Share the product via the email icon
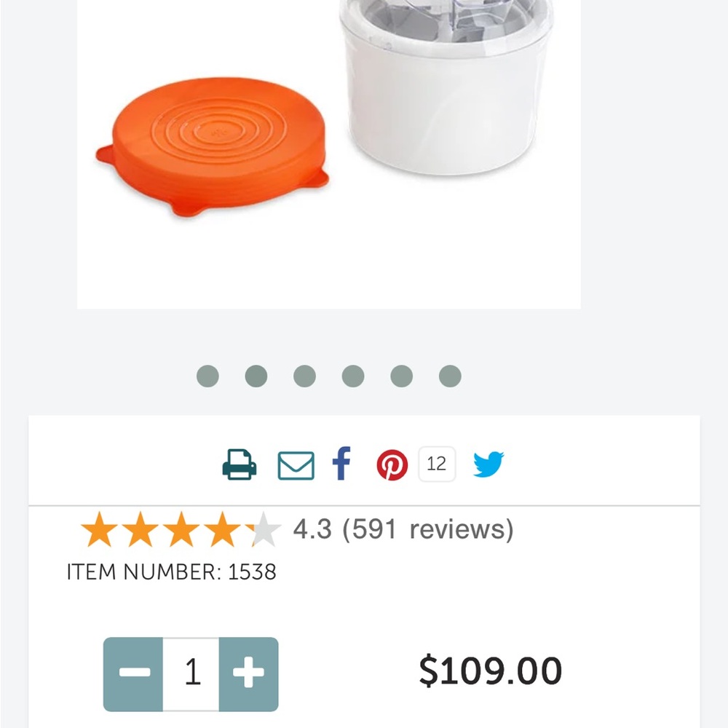 point(297,464)
